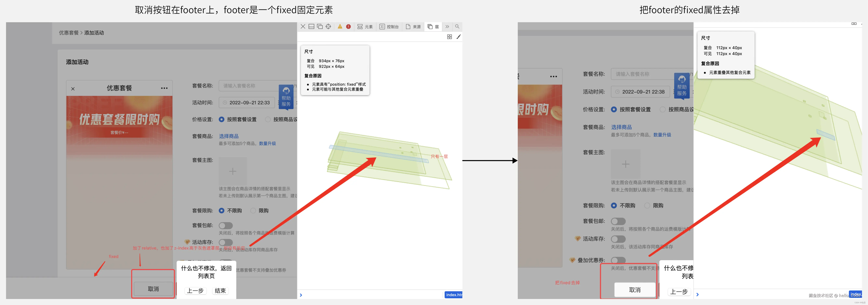Click the 上一步 button in left tooltip
The width and height of the screenshot is (868, 305).
coord(195,291)
